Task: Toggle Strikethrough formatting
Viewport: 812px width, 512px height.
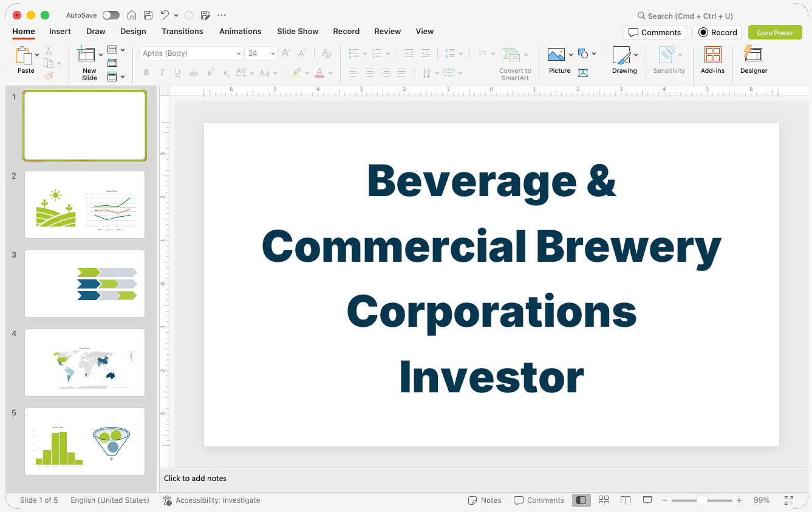Action: (x=194, y=73)
